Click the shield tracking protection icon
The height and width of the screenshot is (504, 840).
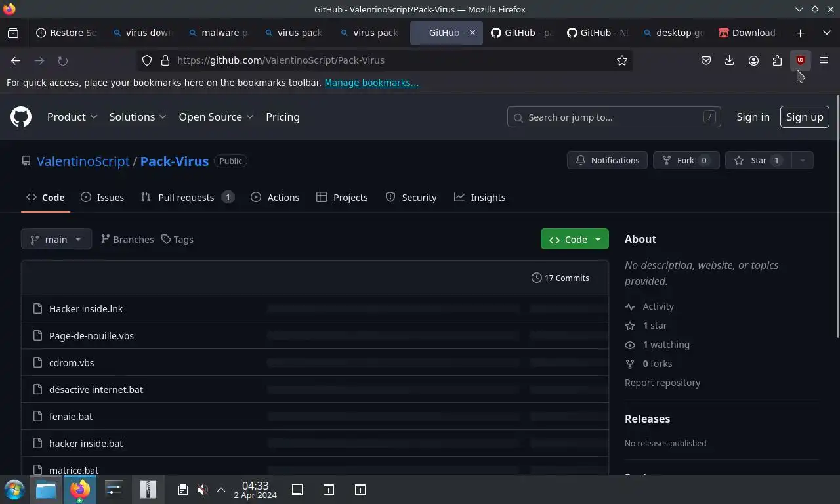click(x=147, y=60)
